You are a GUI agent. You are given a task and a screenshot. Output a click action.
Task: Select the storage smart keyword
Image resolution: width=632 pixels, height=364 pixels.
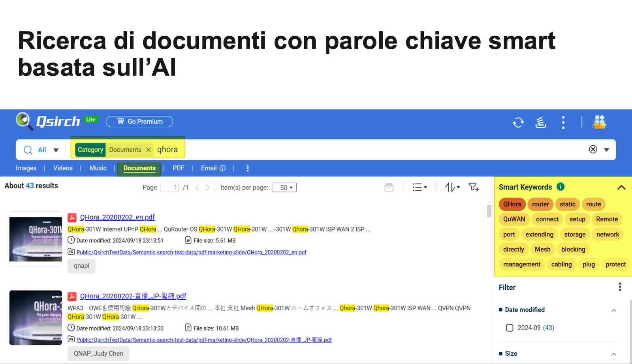point(575,235)
